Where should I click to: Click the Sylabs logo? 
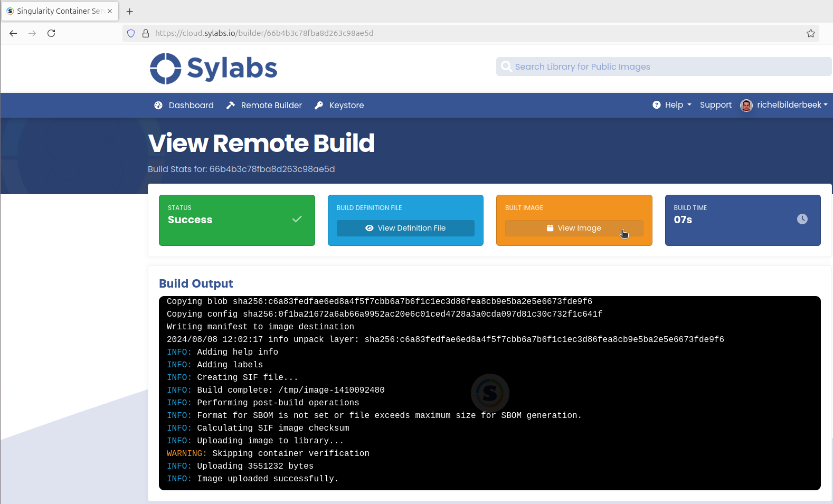point(213,68)
